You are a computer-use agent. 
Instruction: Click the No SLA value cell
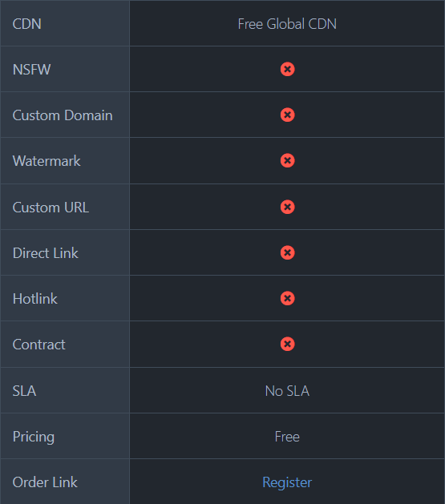[x=287, y=391]
